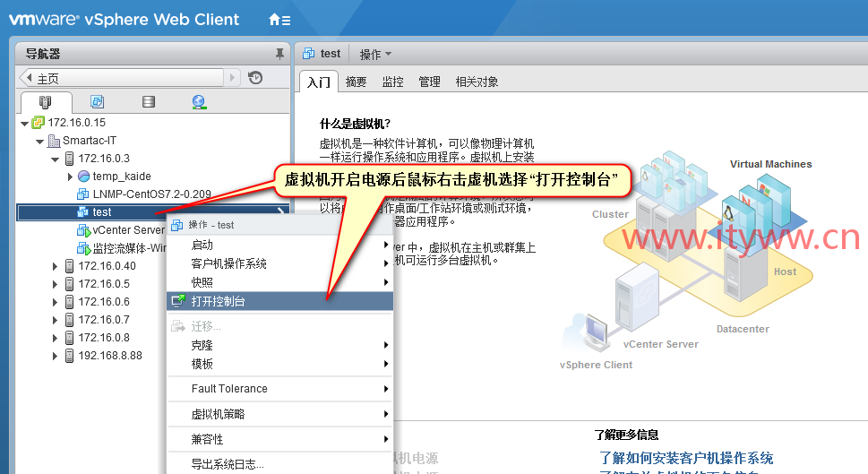868x474 pixels.
Task: Click the VM icon beside the selected test row
Action: pyautogui.click(x=83, y=211)
